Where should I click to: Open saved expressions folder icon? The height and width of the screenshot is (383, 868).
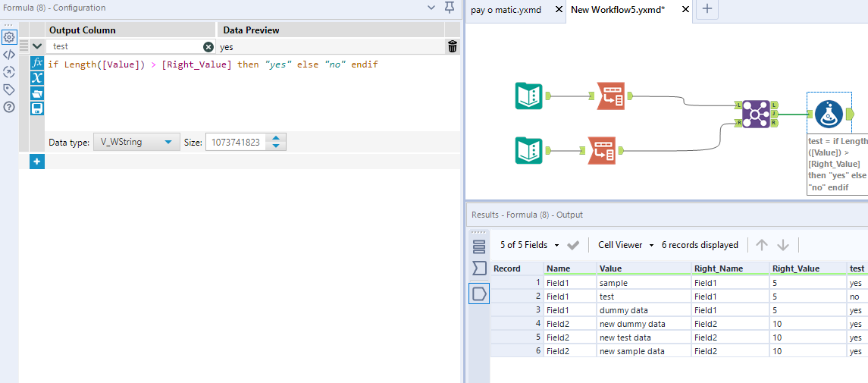[x=36, y=93]
